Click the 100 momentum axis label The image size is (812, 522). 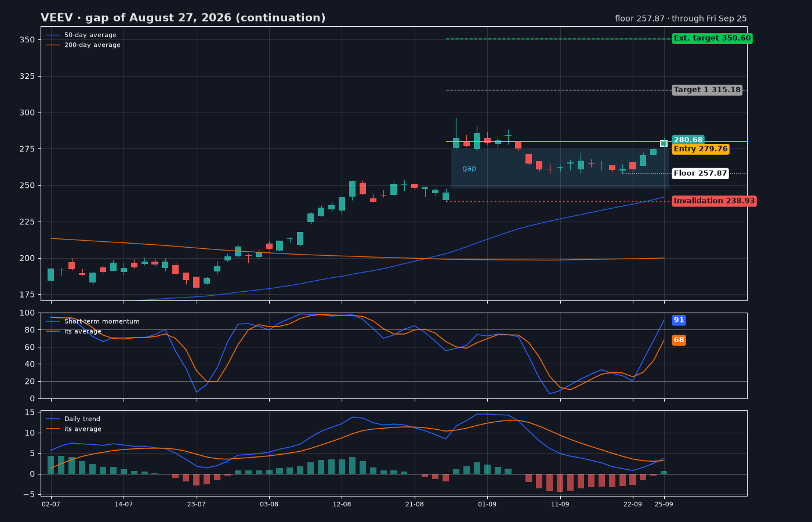click(x=27, y=313)
